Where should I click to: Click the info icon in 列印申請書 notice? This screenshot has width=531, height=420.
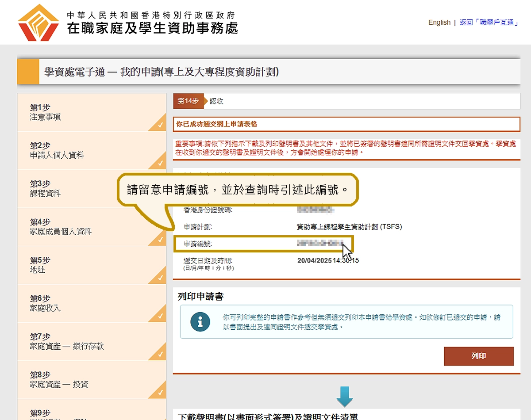pos(200,321)
